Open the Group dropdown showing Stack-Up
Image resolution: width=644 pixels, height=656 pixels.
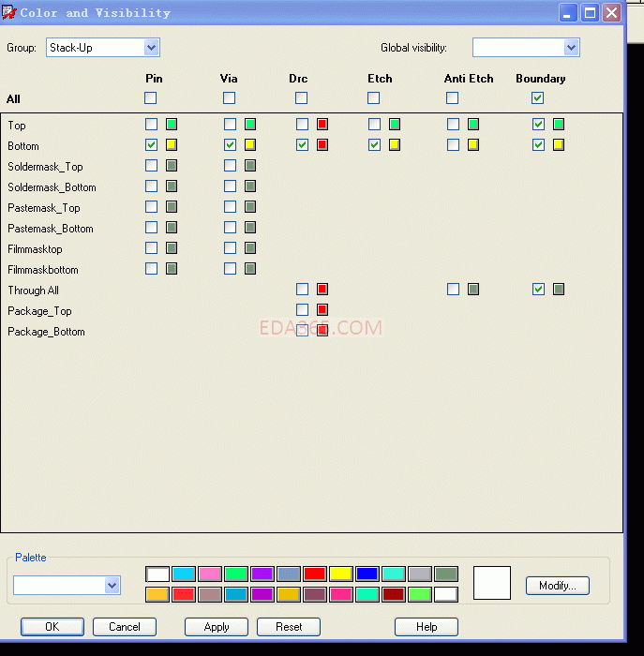click(103, 48)
